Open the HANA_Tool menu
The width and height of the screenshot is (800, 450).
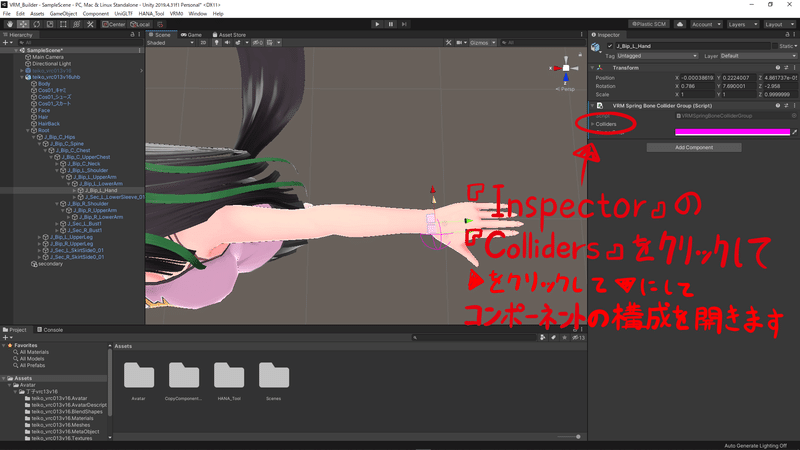coord(151,14)
